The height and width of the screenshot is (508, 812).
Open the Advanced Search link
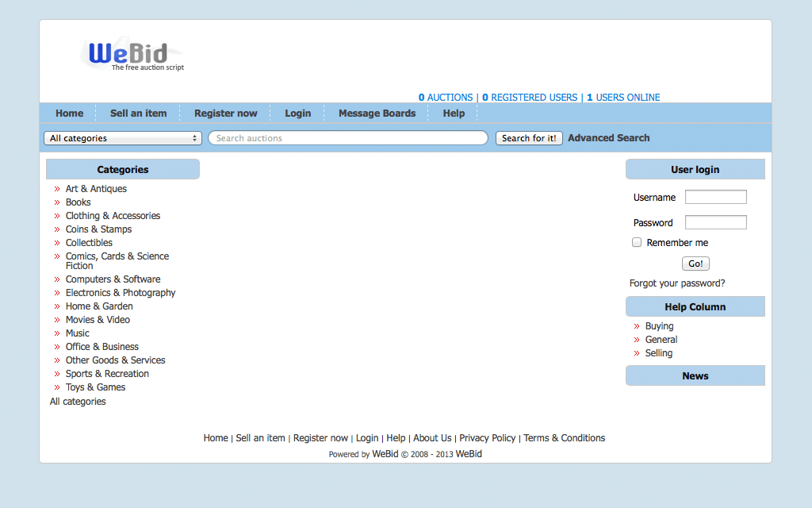608,138
